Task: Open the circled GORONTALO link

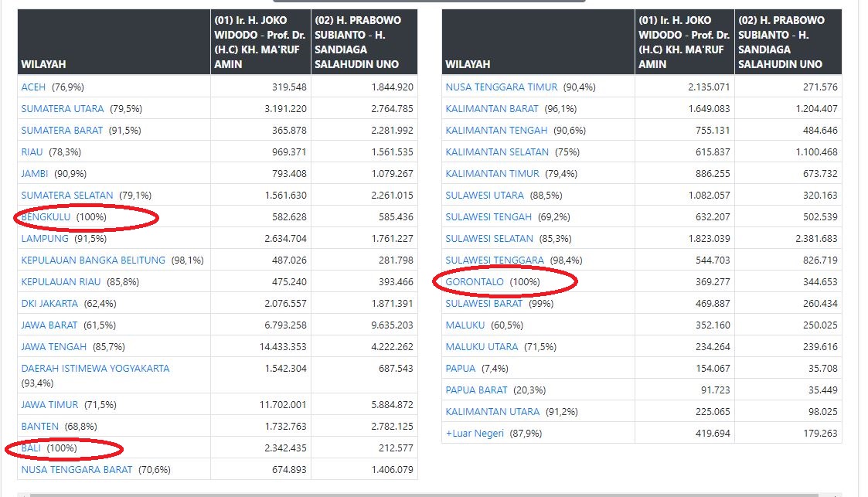Action: pos(475,282)
